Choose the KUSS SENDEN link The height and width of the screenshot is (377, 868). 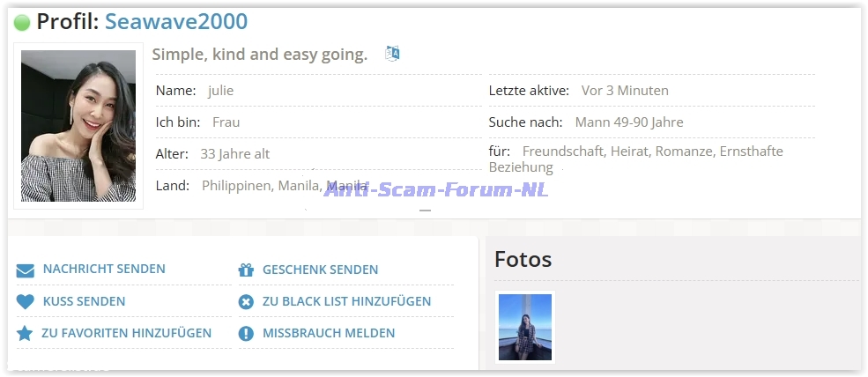[x=84, y=301]
